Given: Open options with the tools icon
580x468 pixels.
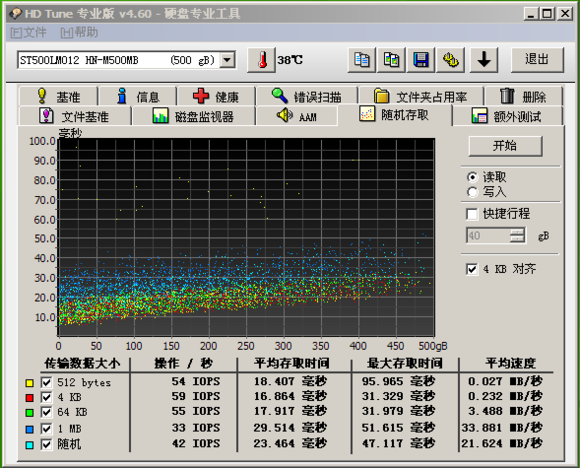Looking at the screenshot, I should point(451,60).
